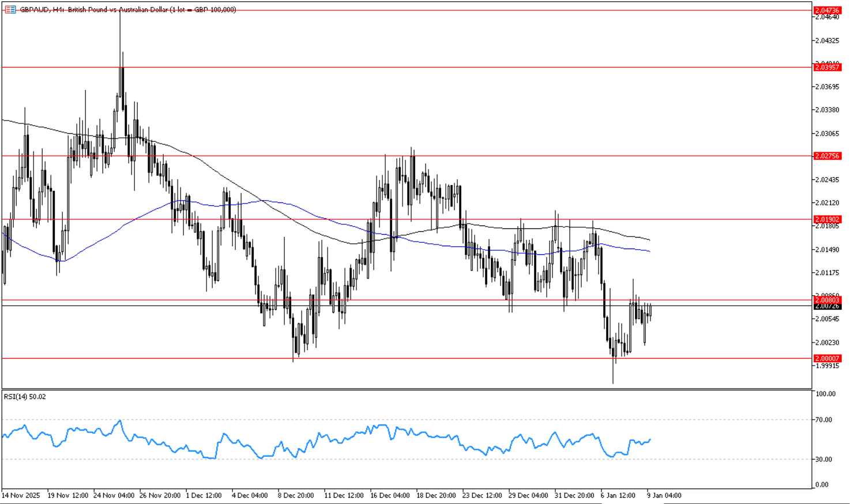Viewport: 850px width, 504px height.
Task: Click the black current price label 2.00726
Action: coord(828,306)
